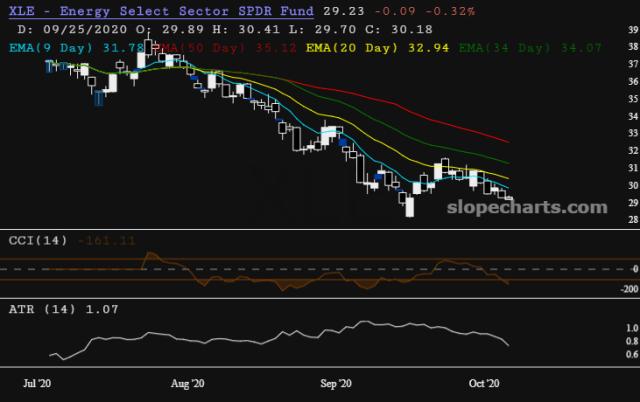The width and height of the screenshot is (640, 402).
Task: Click the ATR 0.6 axis label
Action: pyautogui.click(x=632, y=354)
